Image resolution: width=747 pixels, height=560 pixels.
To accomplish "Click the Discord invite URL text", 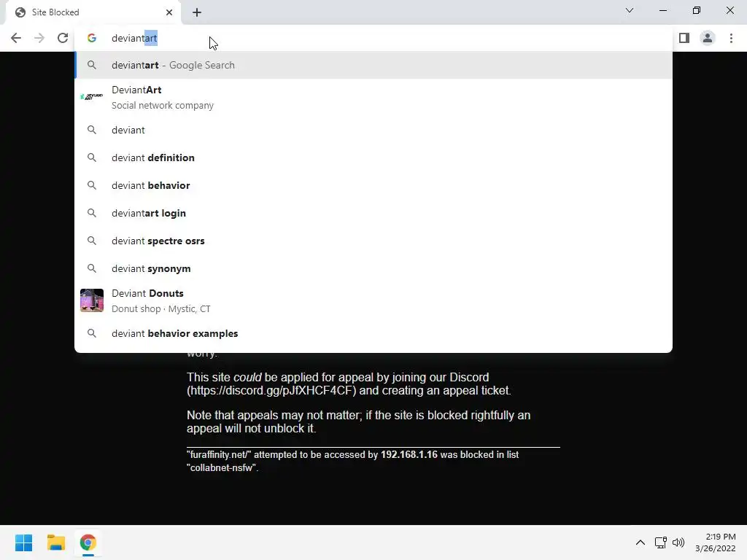I will click(271, 391).
